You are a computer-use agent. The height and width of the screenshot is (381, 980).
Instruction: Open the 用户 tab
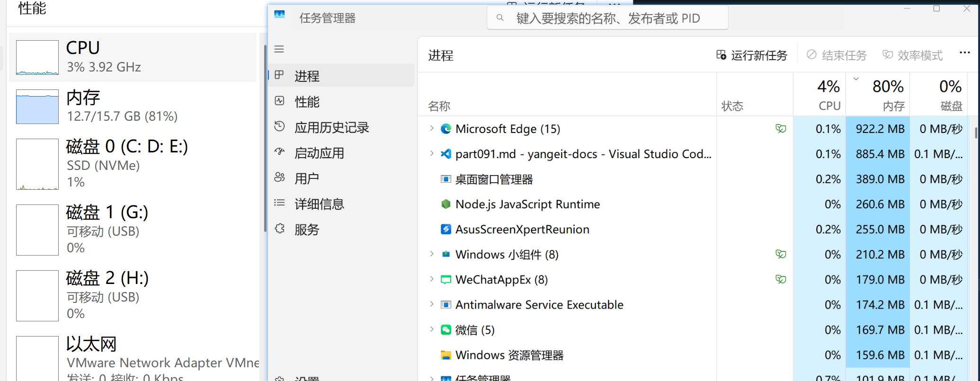pos(341,178)
